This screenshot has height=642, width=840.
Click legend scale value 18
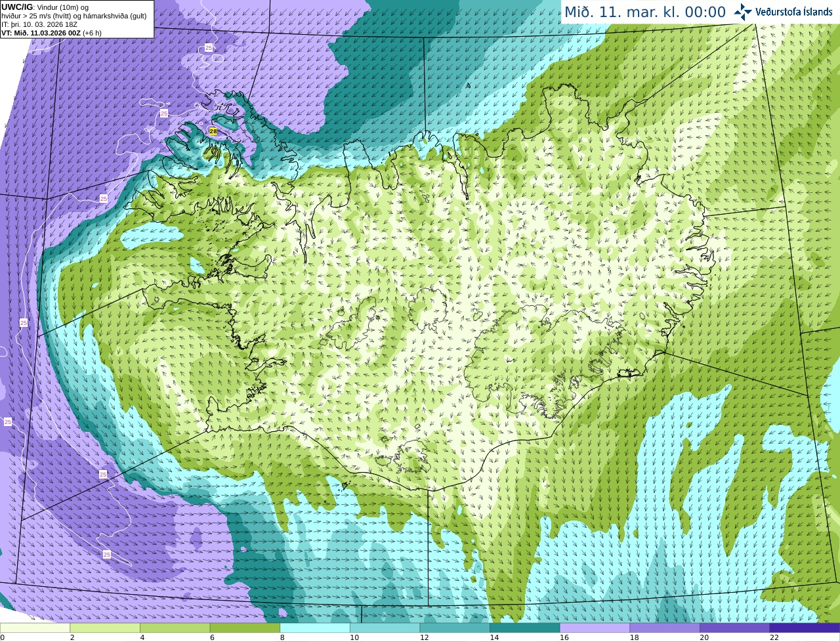pyautogui.click(x=635, y=637)
